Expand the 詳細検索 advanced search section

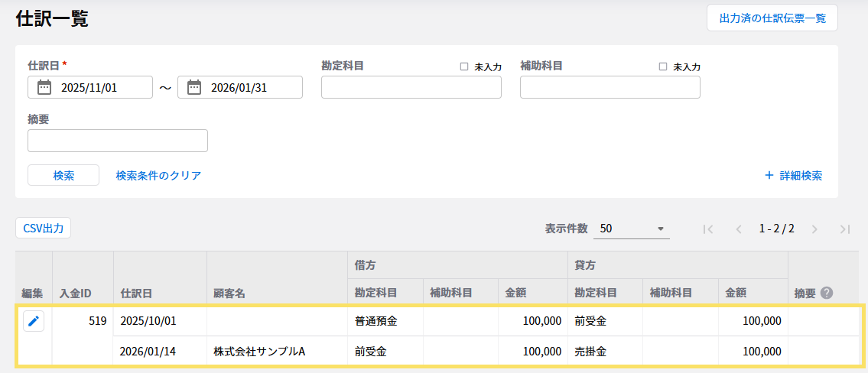click(x=793, y=175)
